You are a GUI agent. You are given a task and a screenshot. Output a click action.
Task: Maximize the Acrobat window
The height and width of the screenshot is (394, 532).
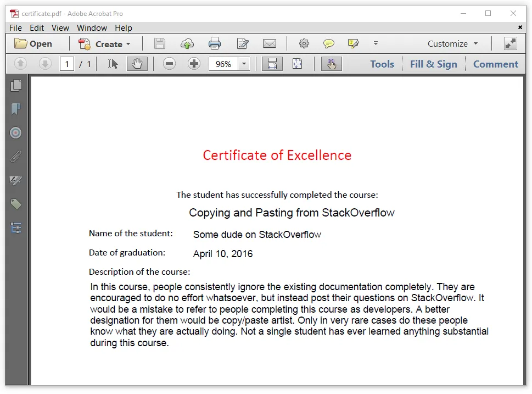[x=488, y=13]
